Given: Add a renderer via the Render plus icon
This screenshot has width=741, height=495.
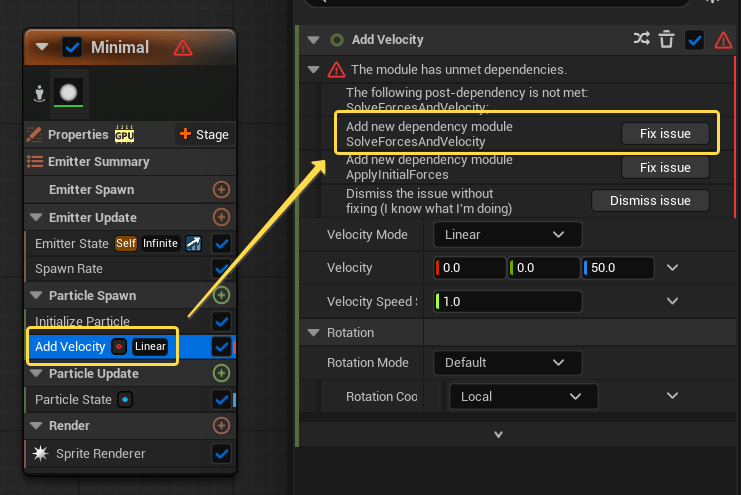Looking at the screenshot, I should point(221,426).
